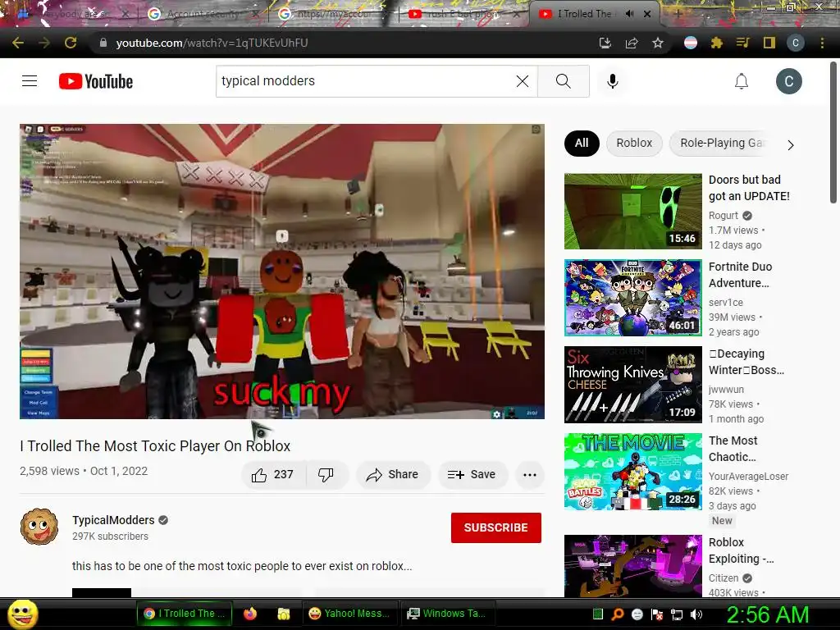The width and height of the screenshot is (840, 630).
Task: Reload the YouTube page
Action: click(71, 43)
